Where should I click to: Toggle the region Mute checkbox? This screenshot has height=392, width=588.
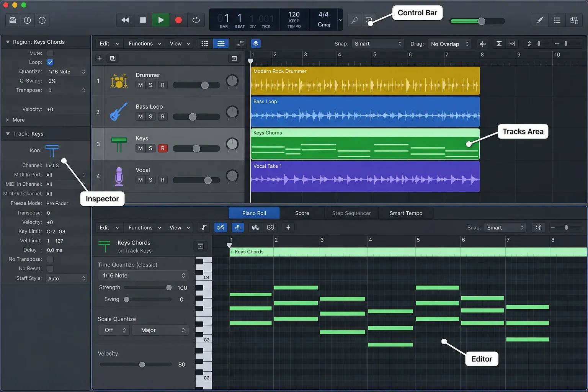[50, 53]
